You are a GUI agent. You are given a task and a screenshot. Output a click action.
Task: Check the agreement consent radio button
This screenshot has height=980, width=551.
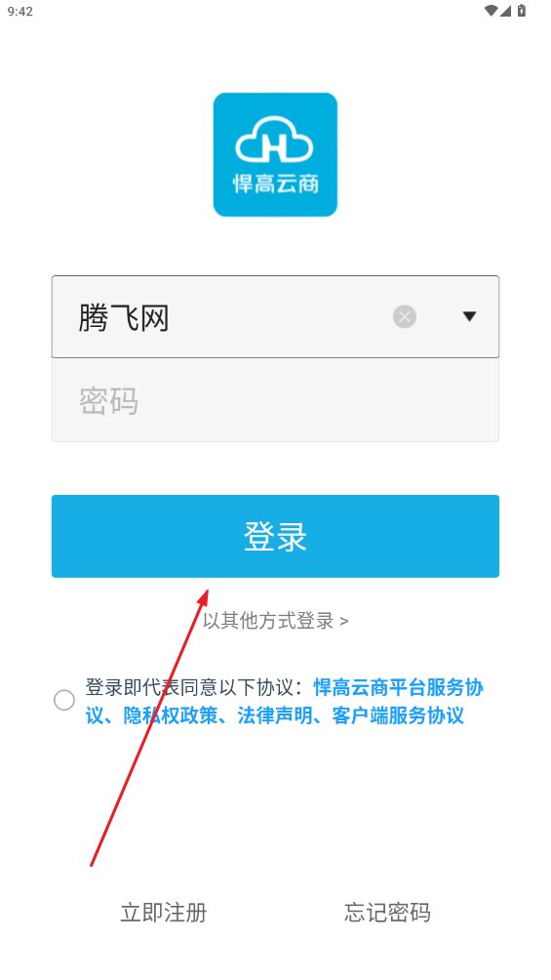coord(63,701)
